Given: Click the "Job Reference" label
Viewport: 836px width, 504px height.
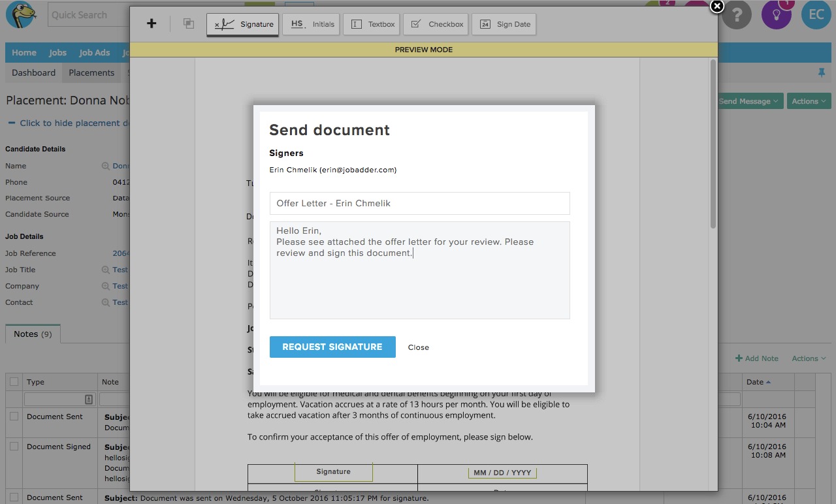Looking at the screenshot, I should (31, 253).
